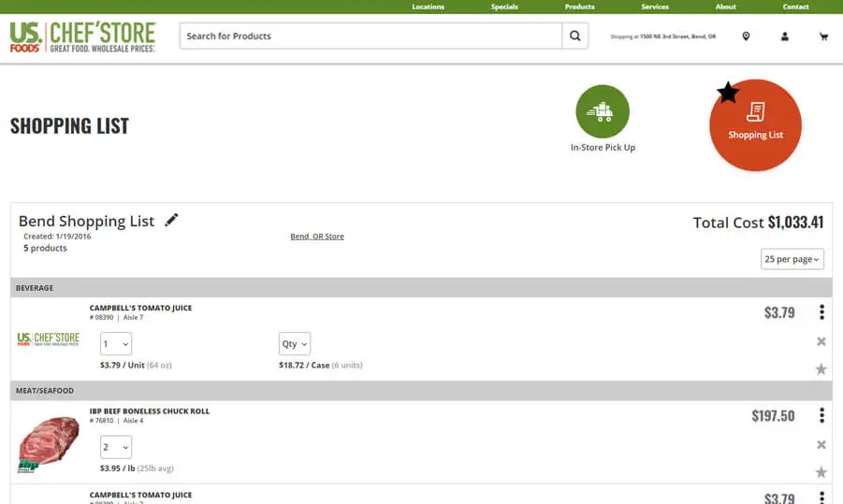Click the Created: 1/19/2016 text
Image resolution: width=843 pixels, height=504 pixels.
click(57, 237)
